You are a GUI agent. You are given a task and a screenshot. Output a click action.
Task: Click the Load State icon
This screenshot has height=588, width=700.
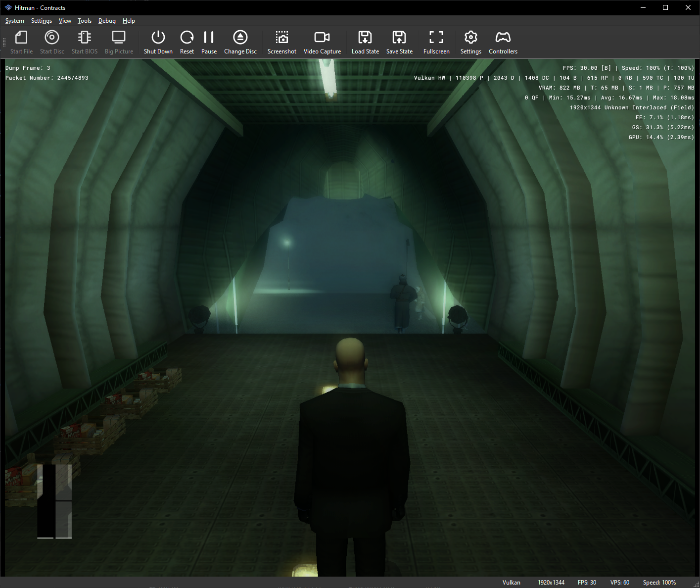tap(365, 38)
